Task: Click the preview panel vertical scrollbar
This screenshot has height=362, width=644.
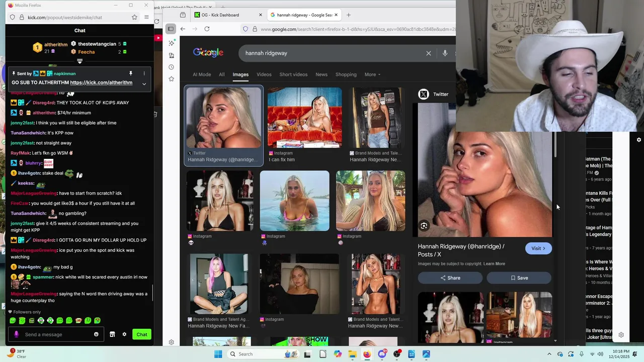Action: coord(555,145)
